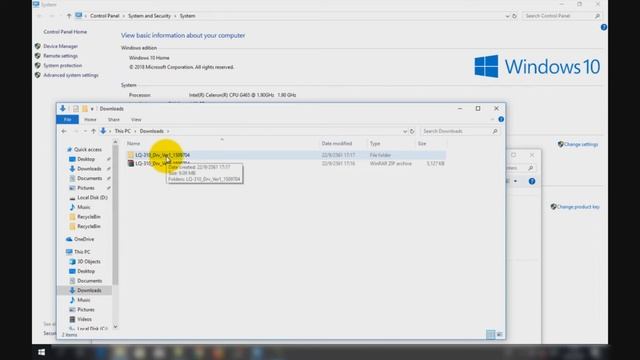Open Device Manager link in System window
This screenshot has width=640, height=360.
pyautogui.click(x=60, y=47)
